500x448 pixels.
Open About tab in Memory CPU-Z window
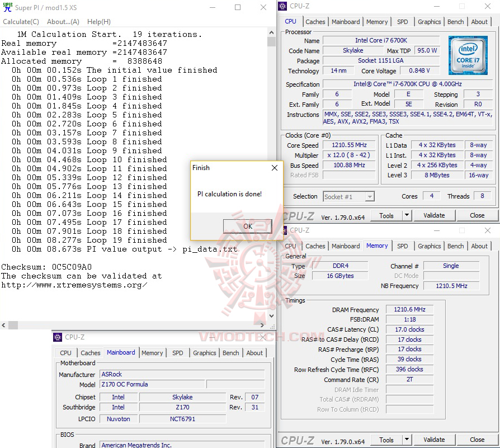tap(479, 246)
